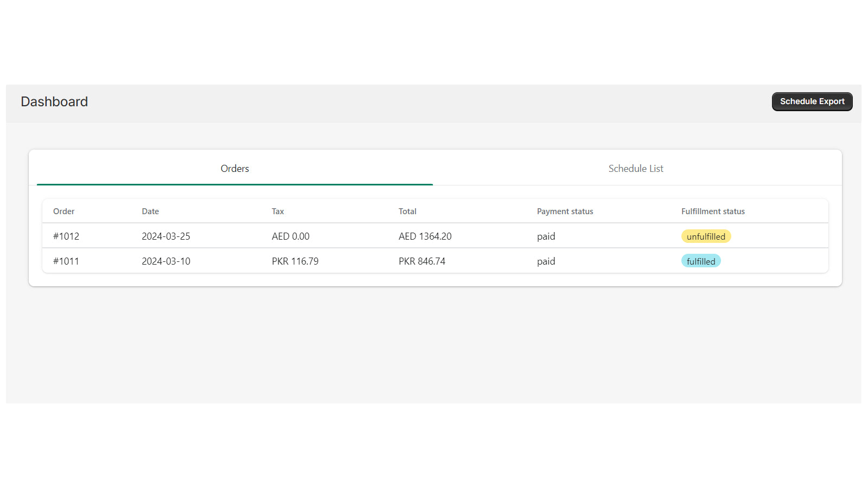868x488 pixels.
Task: Click the Schedule Export button
Action: pos(812,101)
